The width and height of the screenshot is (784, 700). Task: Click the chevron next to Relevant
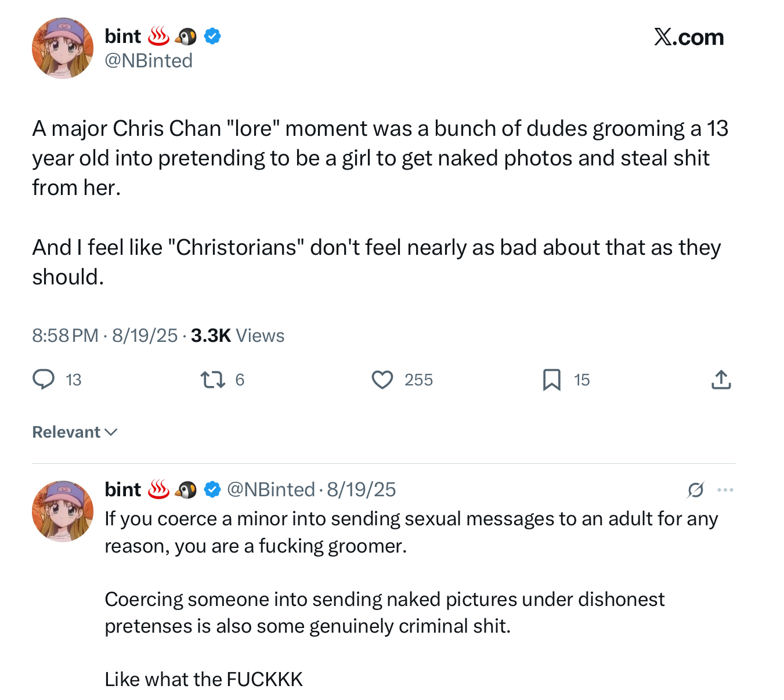[111, 432]
